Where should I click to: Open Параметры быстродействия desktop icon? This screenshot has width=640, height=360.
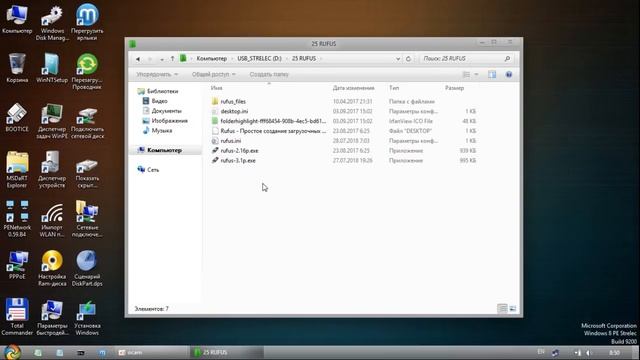pyautogui.click(x=52, y=317)
